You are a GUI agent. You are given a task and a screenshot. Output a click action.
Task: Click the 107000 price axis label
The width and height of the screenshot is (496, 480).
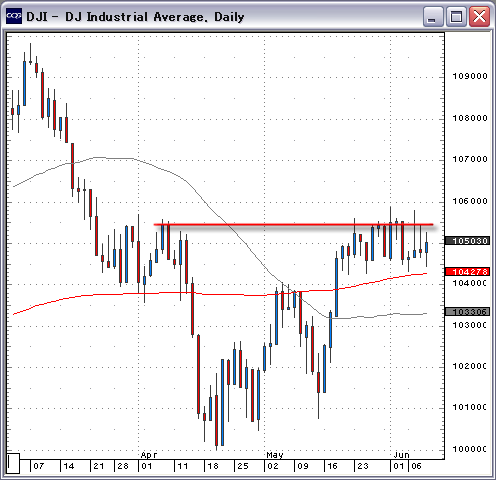(470, 159)
